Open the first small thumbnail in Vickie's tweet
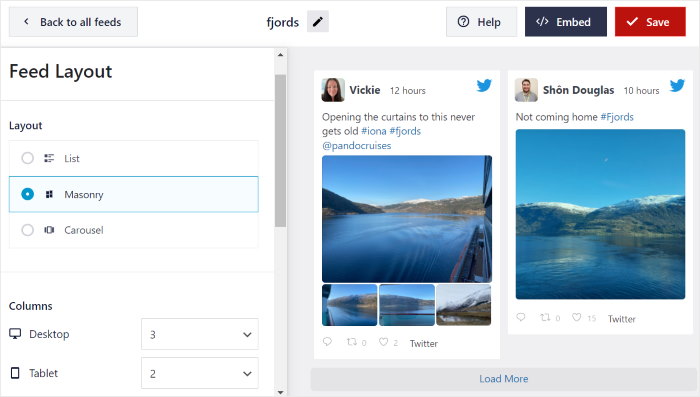This screenshot has width=700, height=397. click(350, 305)
